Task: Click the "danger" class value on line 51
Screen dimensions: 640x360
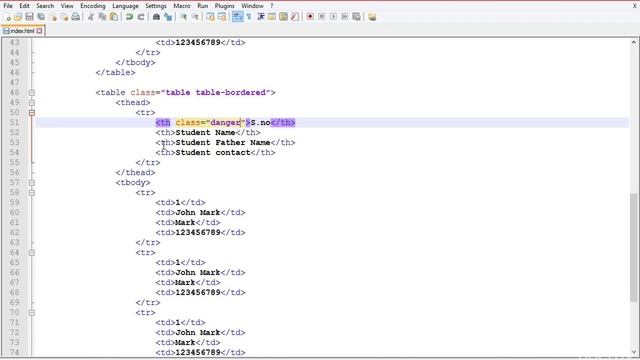Action: pos(225,122)
